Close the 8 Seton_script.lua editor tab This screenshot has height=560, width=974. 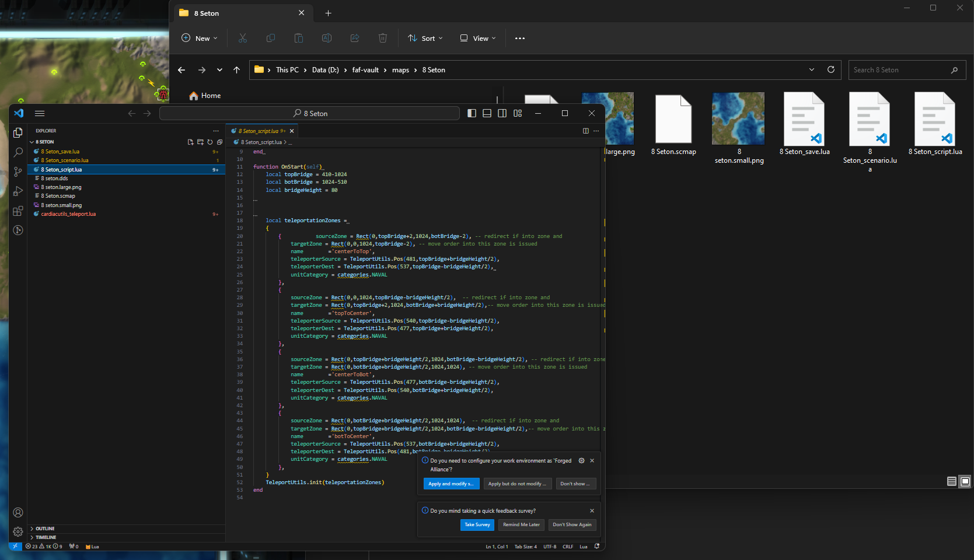point(292,131)
